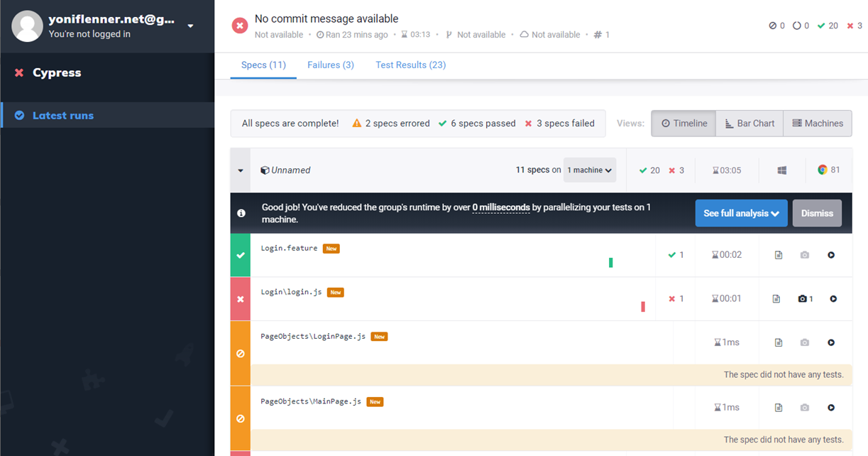This screenshot has width=868, height=456.
Task: Play video for the PageObjects\MainPage.js spec
Action: pyautogui.click(x=831, y=408)
